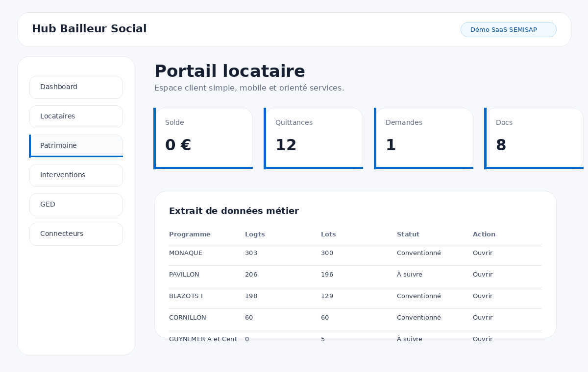Click the Lots column header
This screenshot has width=588, height=372.
pos(328,234)
